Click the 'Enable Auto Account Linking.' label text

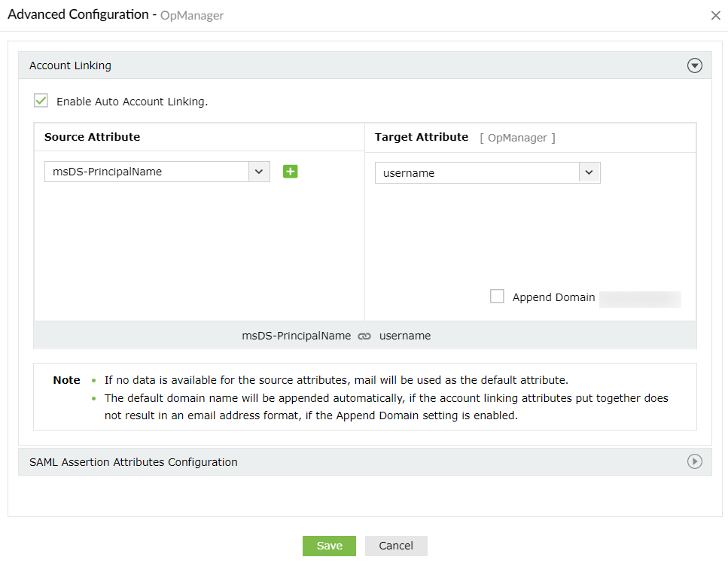[x=132, y=102]
